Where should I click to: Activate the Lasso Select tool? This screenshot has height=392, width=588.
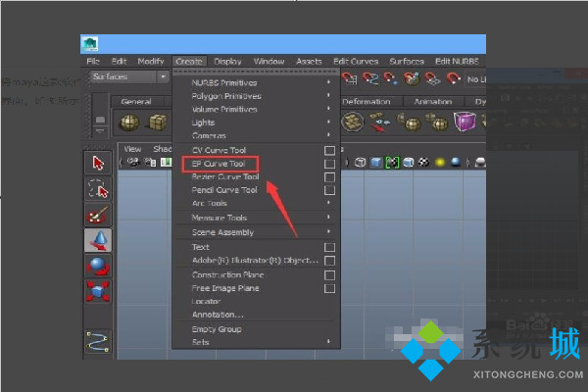click(x=98, y=189)
